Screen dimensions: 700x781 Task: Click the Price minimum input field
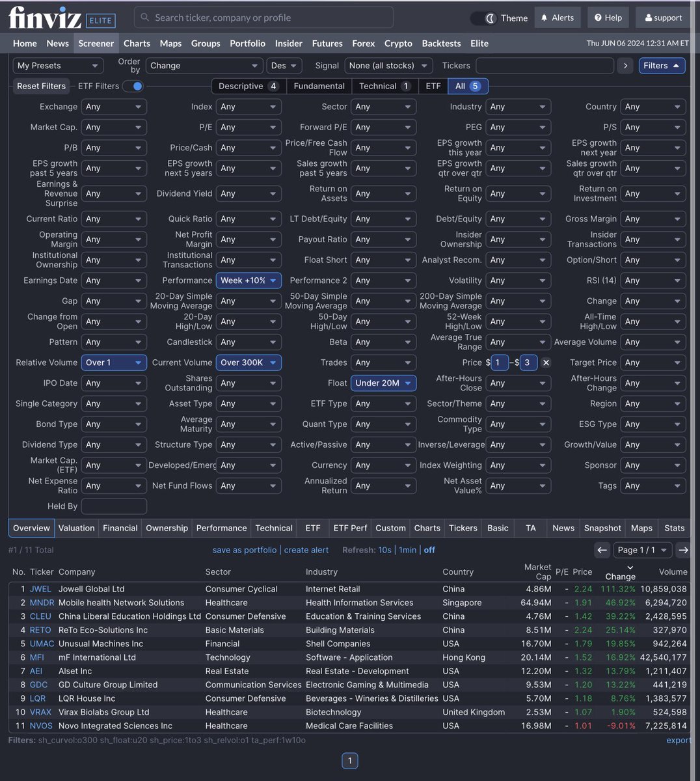click(x=500, y=363)
